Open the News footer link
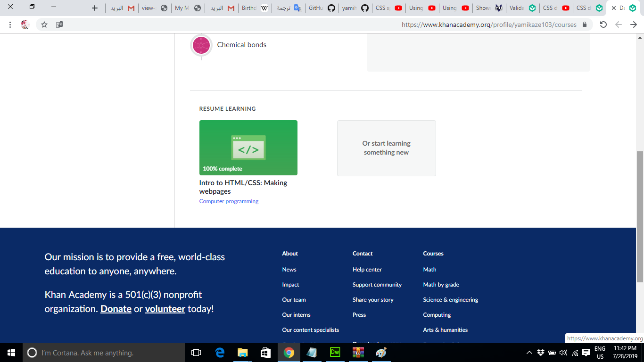Viewport: 644px width, 362px height. pos(289,270)
